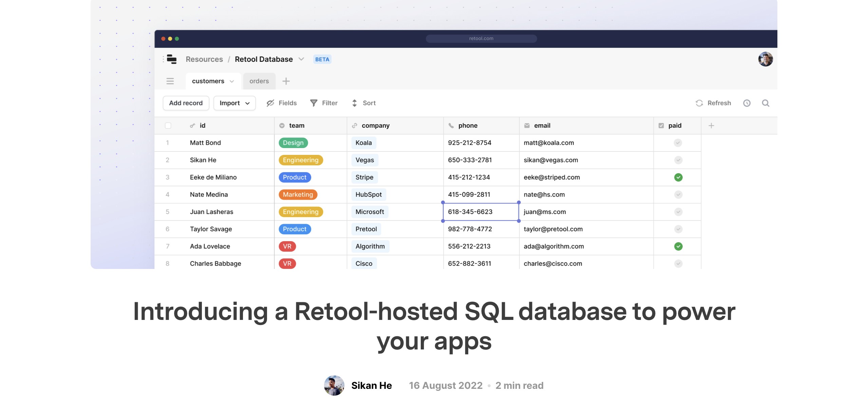868x415 pixels.
Task: Open history clock icon
Action: click(x=747, y=103)
